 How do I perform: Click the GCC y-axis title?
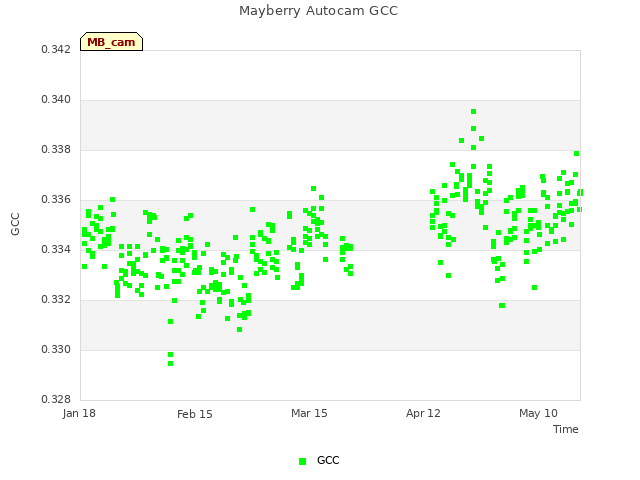pos(15,224)
